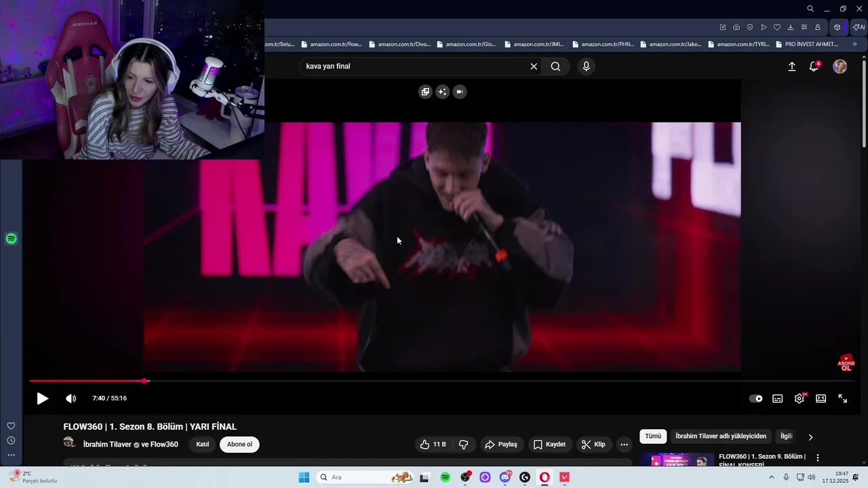Image resolution: width=868 pixels, height=488 pixels.
Task: Open PRO İNVEST AHMET bookmark
Action: 806,44
